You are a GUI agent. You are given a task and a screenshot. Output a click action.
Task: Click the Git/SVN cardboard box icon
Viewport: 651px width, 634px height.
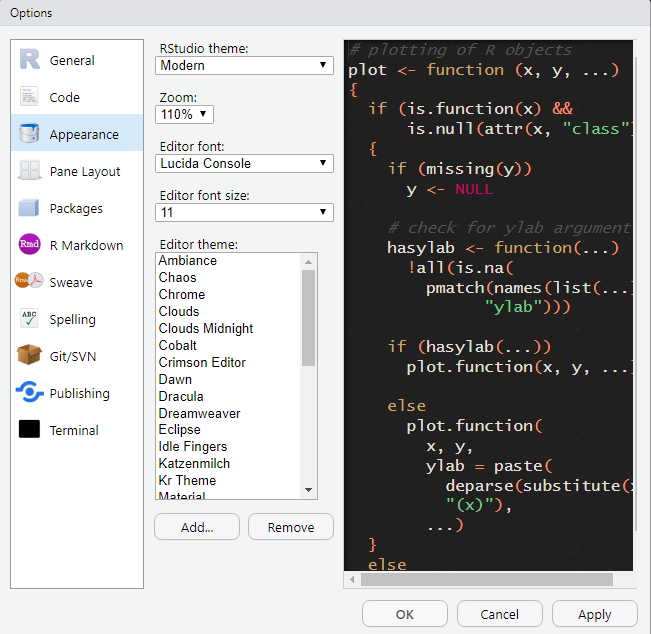pyautogui.click(x=29, y=355)
